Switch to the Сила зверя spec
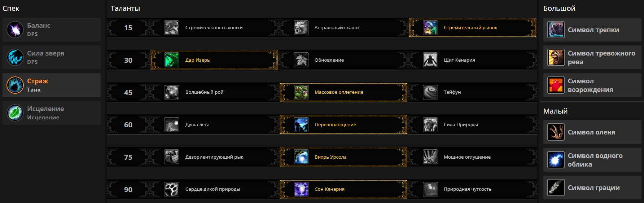Image resolution: width=644 pixels, height=203 pixels. click(52, 57)
